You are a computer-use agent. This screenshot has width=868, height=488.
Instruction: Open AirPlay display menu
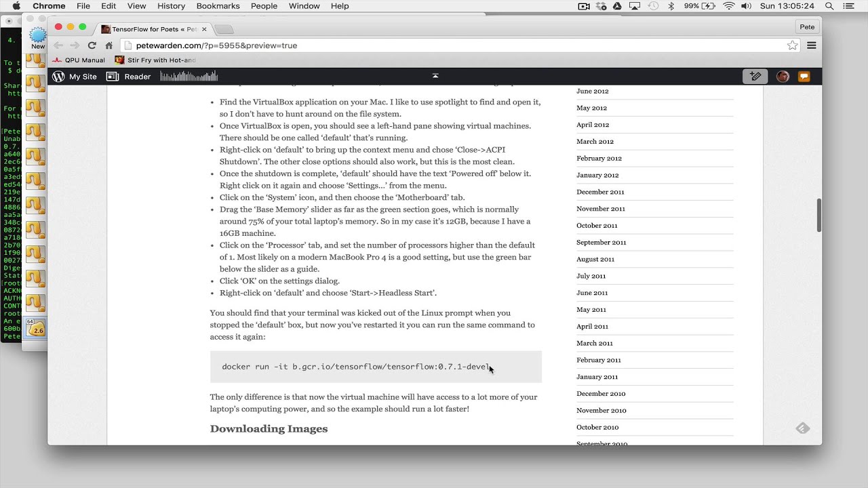pyautogui.click(x=635, y=6)
